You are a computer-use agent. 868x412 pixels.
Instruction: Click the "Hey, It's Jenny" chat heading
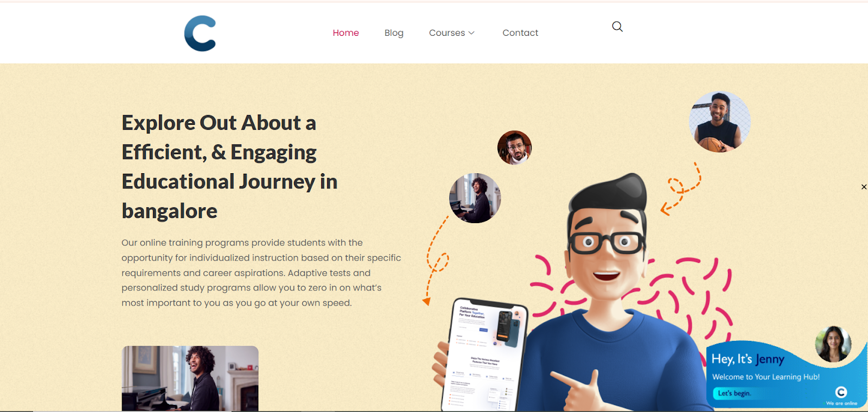click(748, 359)
